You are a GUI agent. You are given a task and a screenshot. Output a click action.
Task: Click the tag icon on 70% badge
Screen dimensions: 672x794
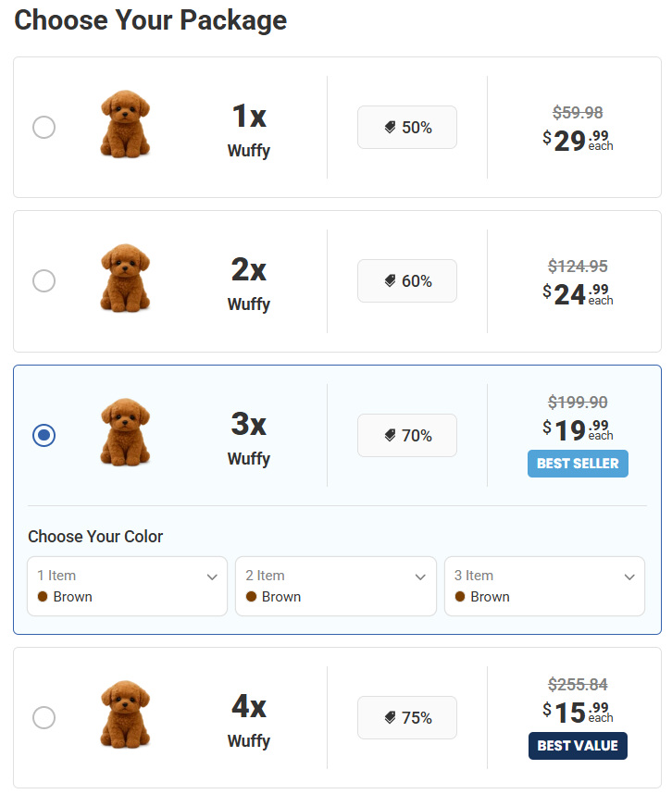pos(391,435)
